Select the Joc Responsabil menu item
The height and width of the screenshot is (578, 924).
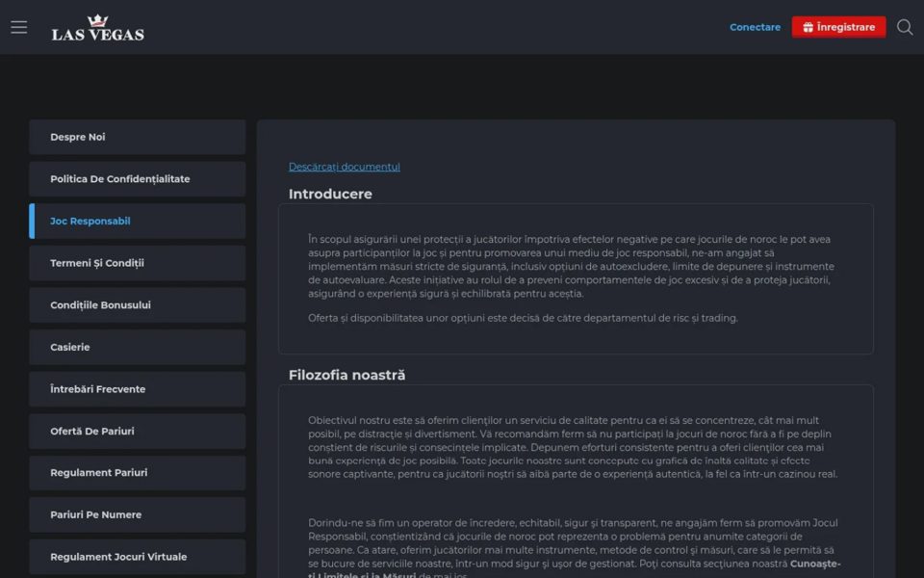point(138,222)
